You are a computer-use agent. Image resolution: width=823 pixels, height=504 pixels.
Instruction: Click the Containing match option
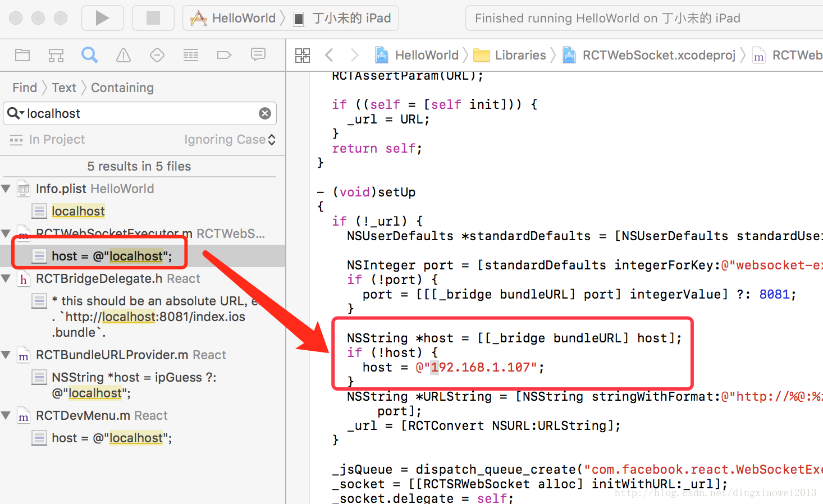click(122, 88)
